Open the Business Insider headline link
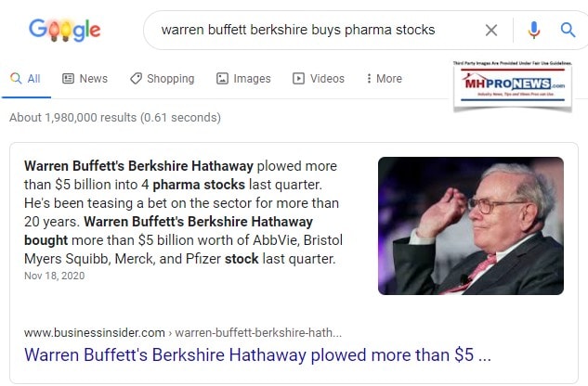Image resolution: width=588 pixels, height=386 pixels. click(257, 354)
